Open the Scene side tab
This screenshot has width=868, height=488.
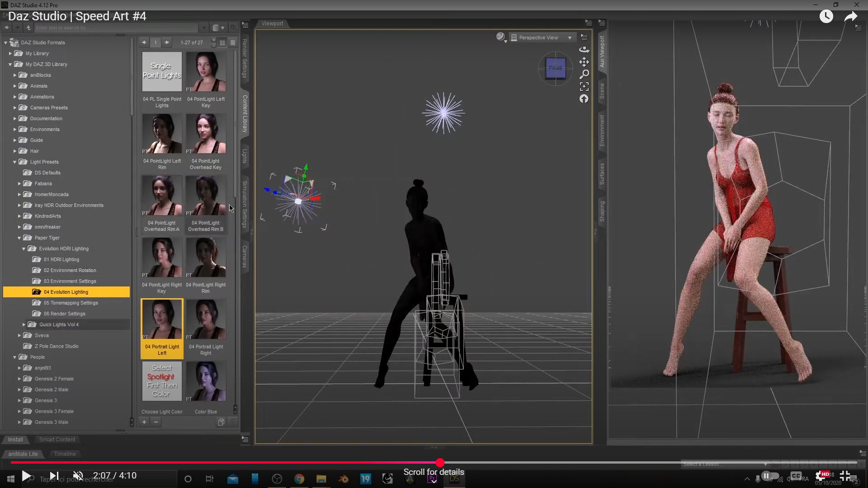click(x=602, y=91)
